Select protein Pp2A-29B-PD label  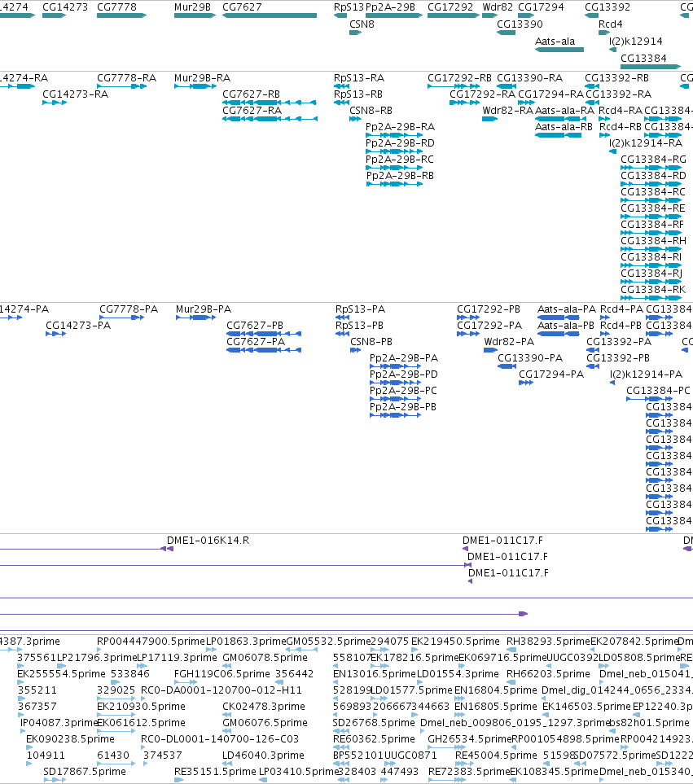click(x=403, y=374)
